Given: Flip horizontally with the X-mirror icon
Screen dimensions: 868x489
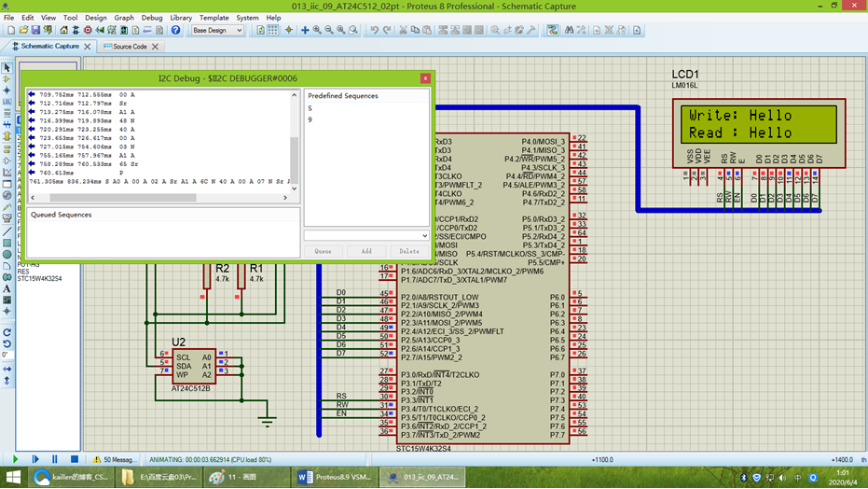Looking at the screenshot, I should (7, 369).
